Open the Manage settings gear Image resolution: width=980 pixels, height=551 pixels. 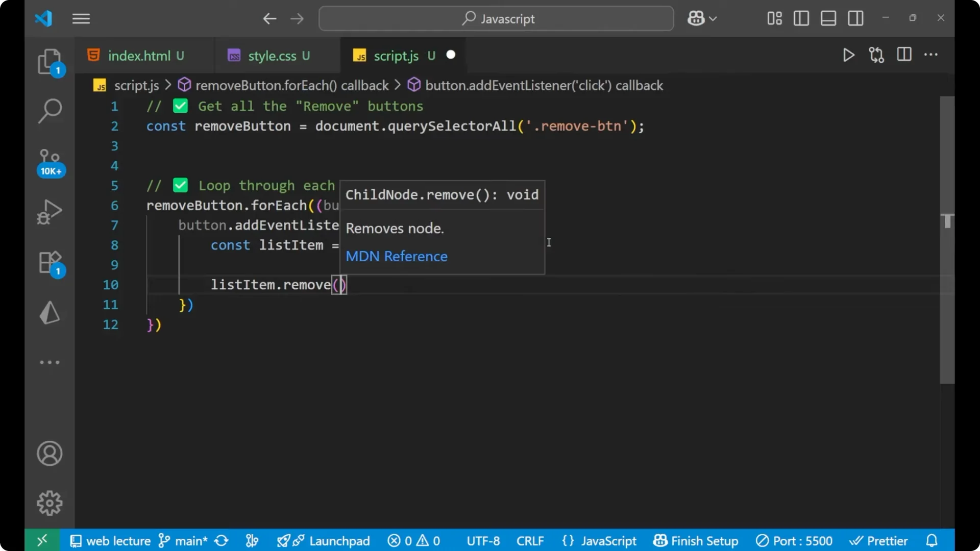point(50,503)
